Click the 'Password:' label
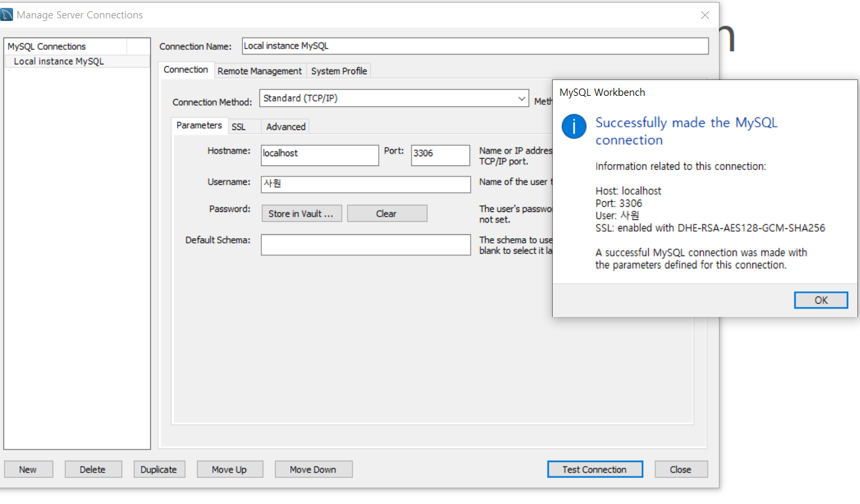Viewport: 860px width, 504px height. pyautogui.click(x=230, y=209)
